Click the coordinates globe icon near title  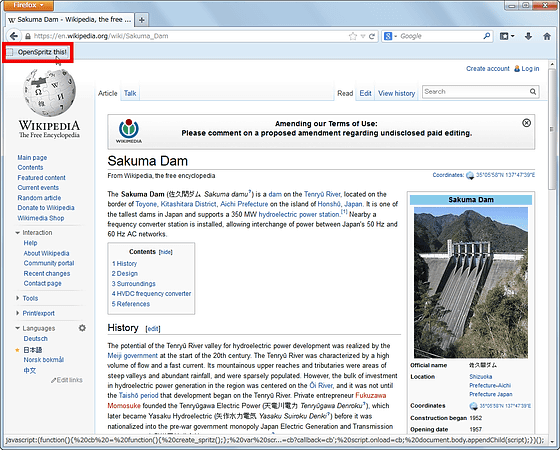[x=470, y=175]
